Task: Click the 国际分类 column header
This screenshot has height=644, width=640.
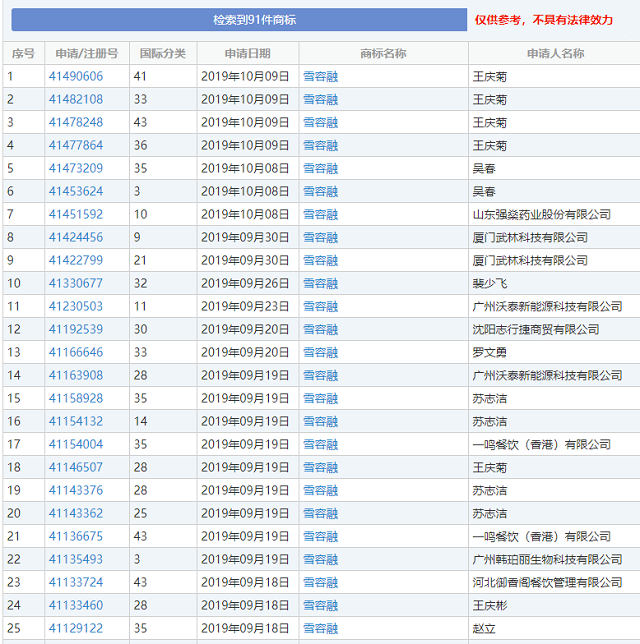Action: pos(162,53)
